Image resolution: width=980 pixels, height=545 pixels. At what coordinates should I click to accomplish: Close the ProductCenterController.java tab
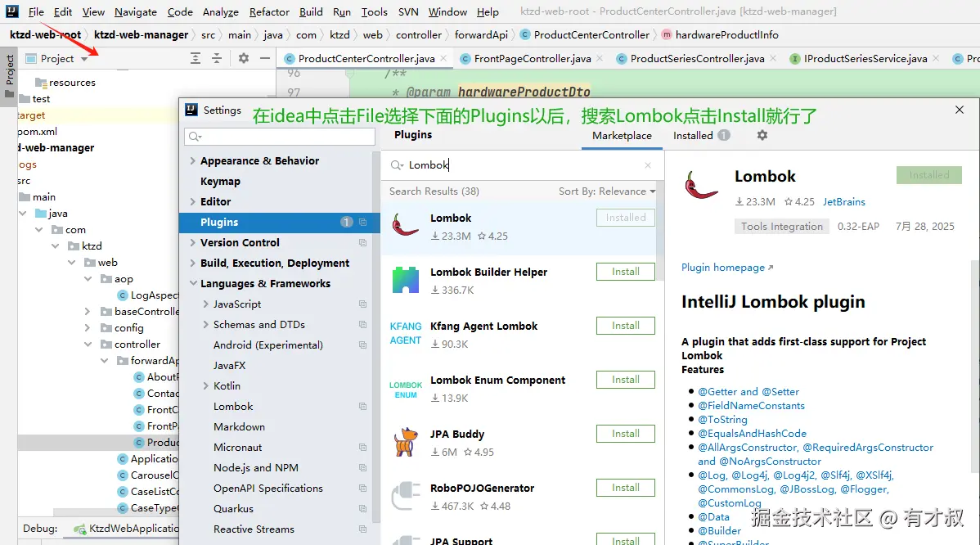click(443, 58)
